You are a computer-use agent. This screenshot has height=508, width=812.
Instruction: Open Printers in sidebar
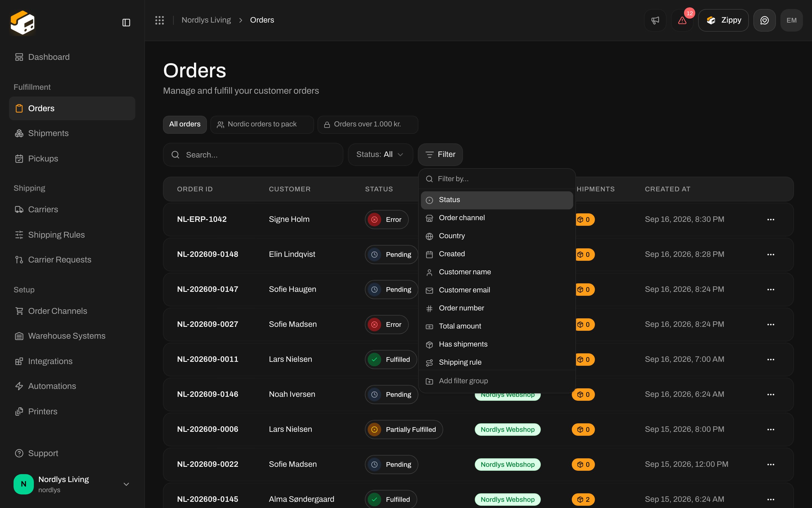coord(72,411)
